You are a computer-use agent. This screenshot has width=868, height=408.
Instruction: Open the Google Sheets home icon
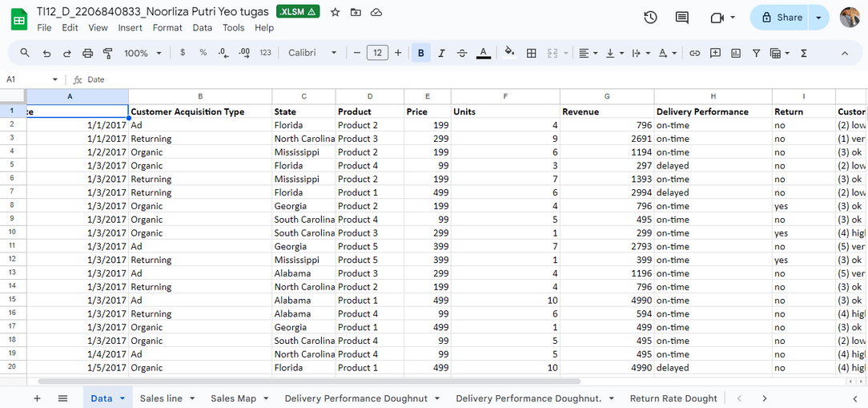tap(19, 19)
